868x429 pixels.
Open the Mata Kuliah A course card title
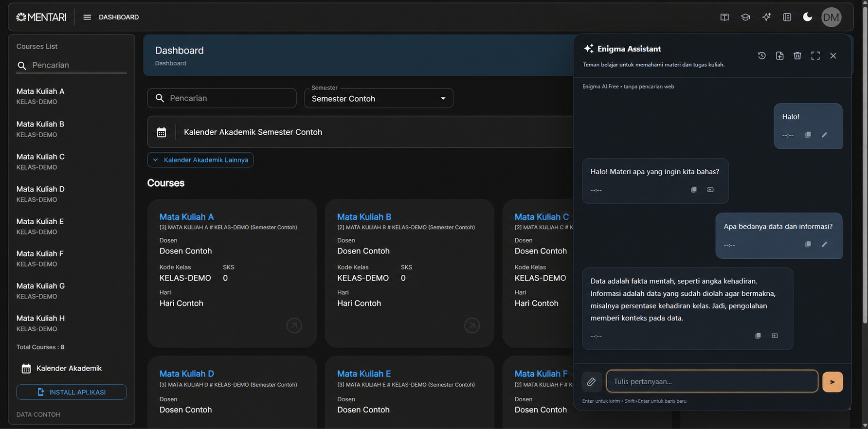(x=187, y=217)
